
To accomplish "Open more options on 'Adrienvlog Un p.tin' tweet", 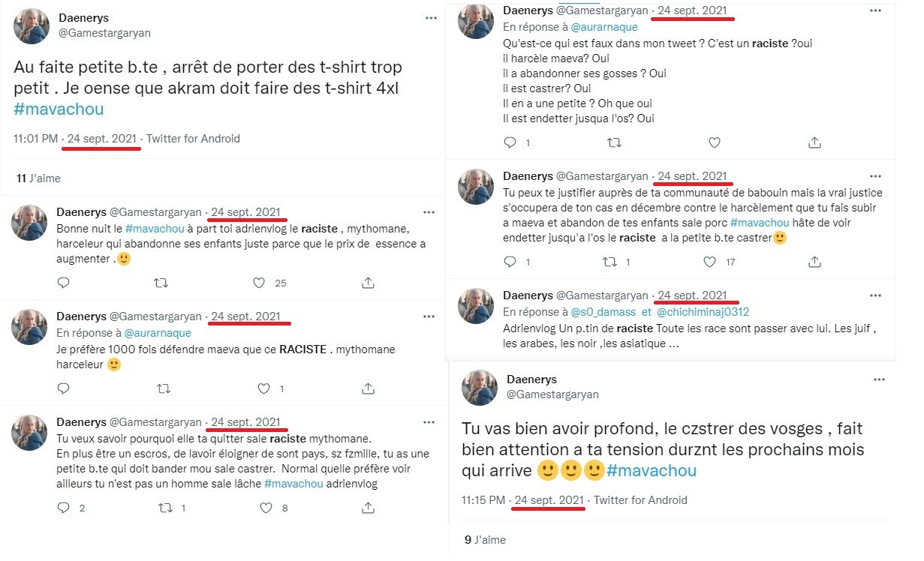I will pyautogui.click(x=874, y=295).
